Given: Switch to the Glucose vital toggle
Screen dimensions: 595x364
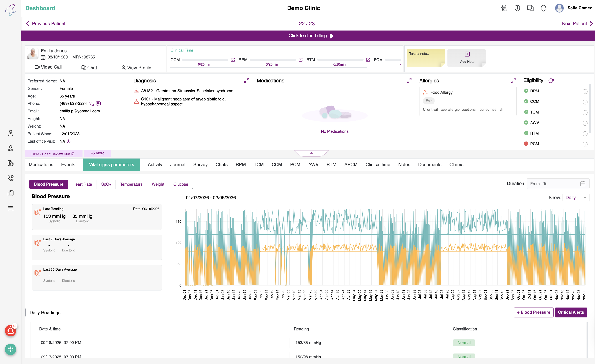Looking at the screenshot, I should 180,184.
